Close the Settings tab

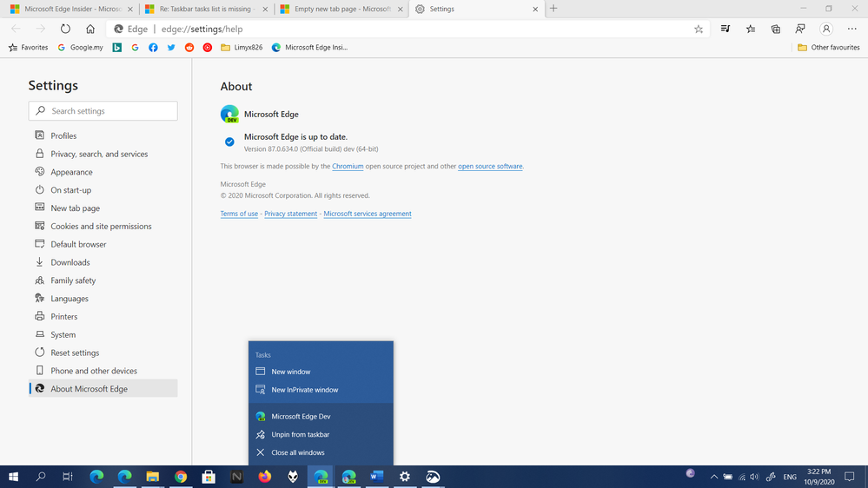535,9
